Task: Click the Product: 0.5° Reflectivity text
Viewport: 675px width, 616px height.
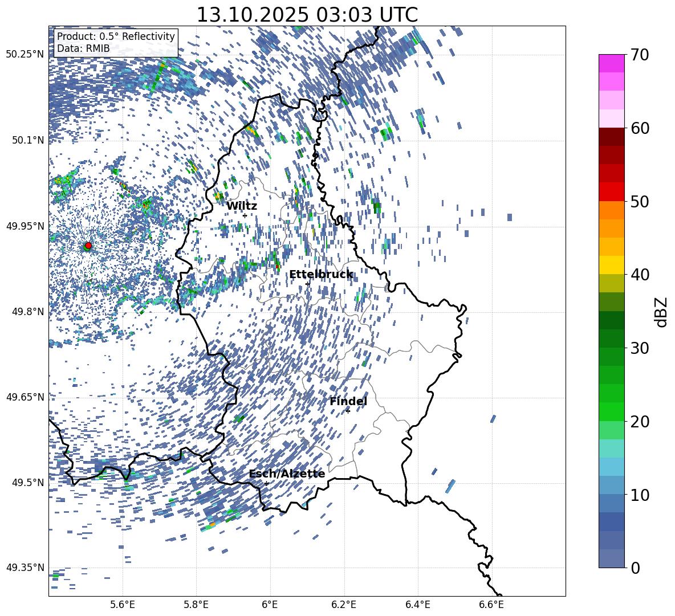Action: tap(116, 36)
